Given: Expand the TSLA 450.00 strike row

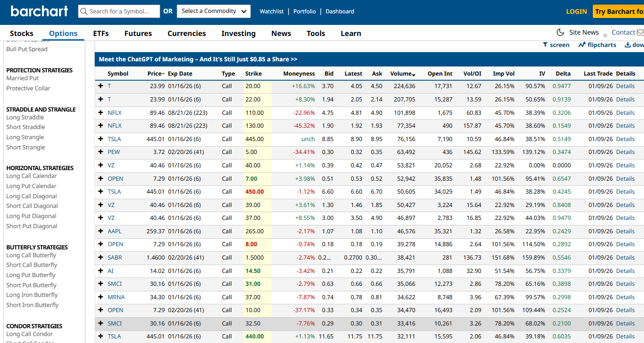Looking at the screenshot, I should 101,191.
